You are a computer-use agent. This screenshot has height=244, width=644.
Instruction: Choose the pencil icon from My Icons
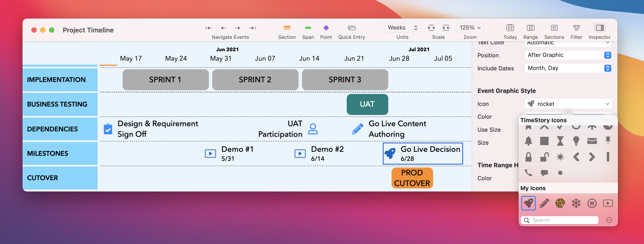pos(544,203)
